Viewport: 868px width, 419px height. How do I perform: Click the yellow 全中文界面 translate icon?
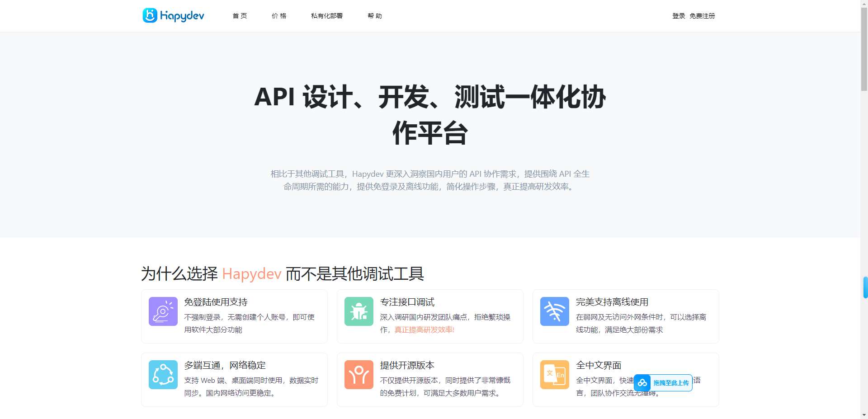pos(555,375)
